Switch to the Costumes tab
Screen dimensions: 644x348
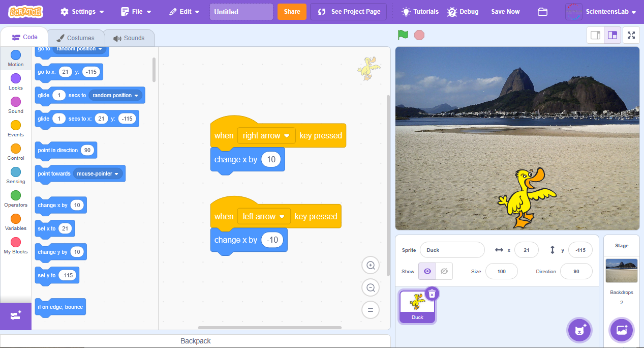76,38
